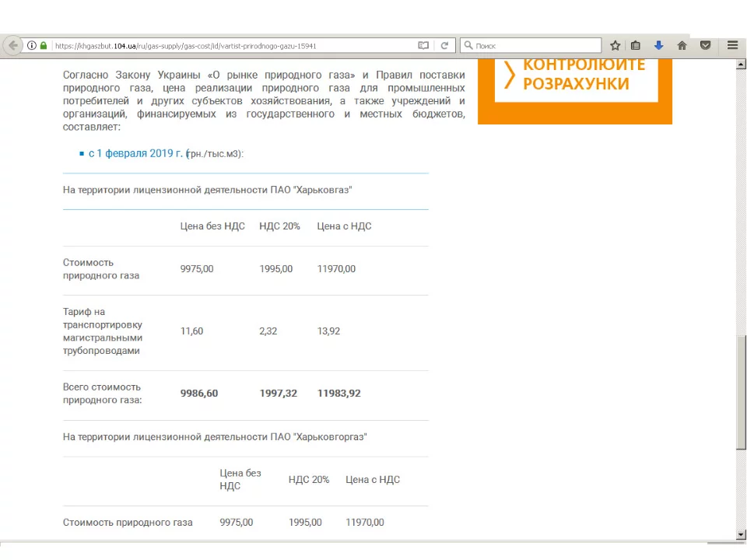Open the Контролюйте розрахунки orange banner
Image resolution: width=747 pixels, height=560 pixels.
(x=575, y=90)
